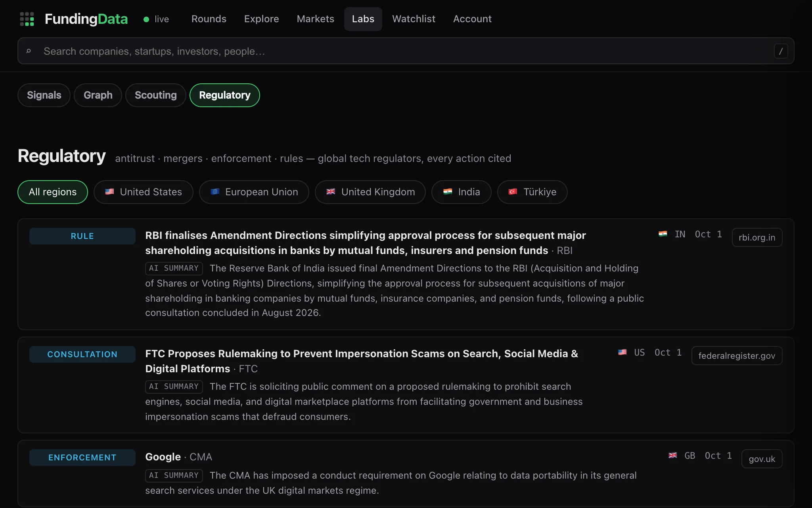Viewport: 812px width, 508px height.
Task: Click the FundingData brand name
Action: tap(86, 19)
